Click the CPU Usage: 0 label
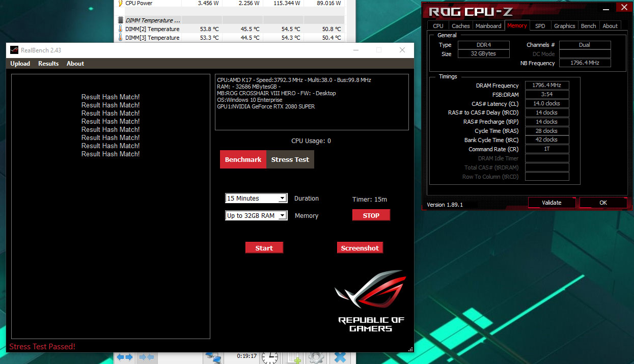The image size is (634, 364). [x=311, y=141]
